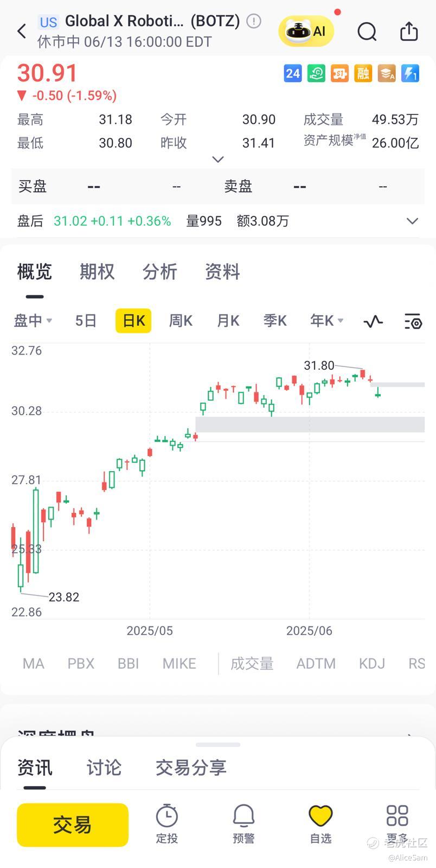
Task: Open the search magnifier icon
Action: [x=367, y=31]
